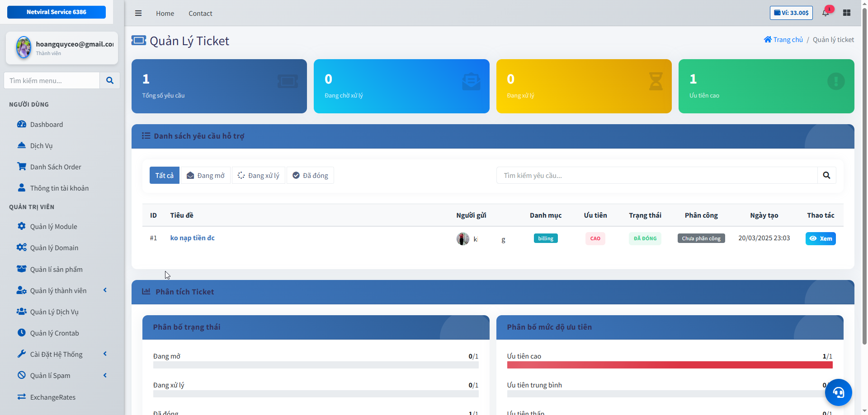Select the Đang mở filter tab

(x=206, y=175)
